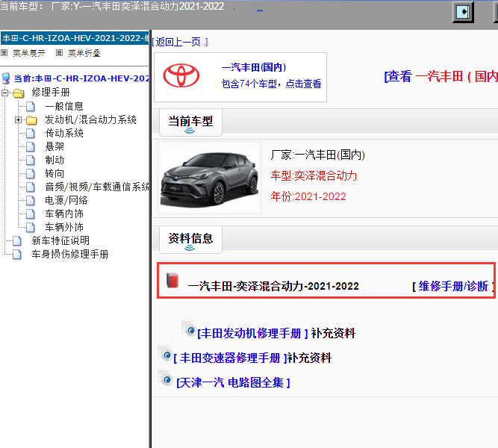Viewport: 498px width, 448px height.
Task: Click 年份:2021-2022 text
Action: [x=308, y=196]
